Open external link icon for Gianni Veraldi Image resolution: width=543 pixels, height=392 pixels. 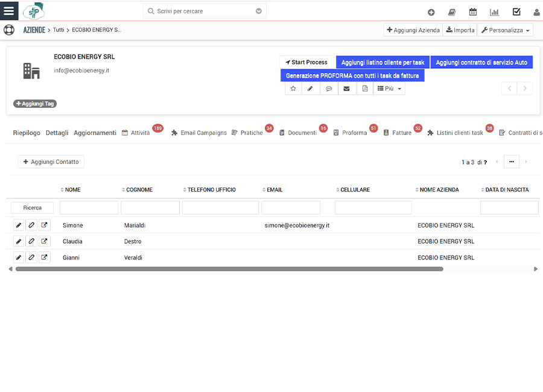tap(43, 257)
